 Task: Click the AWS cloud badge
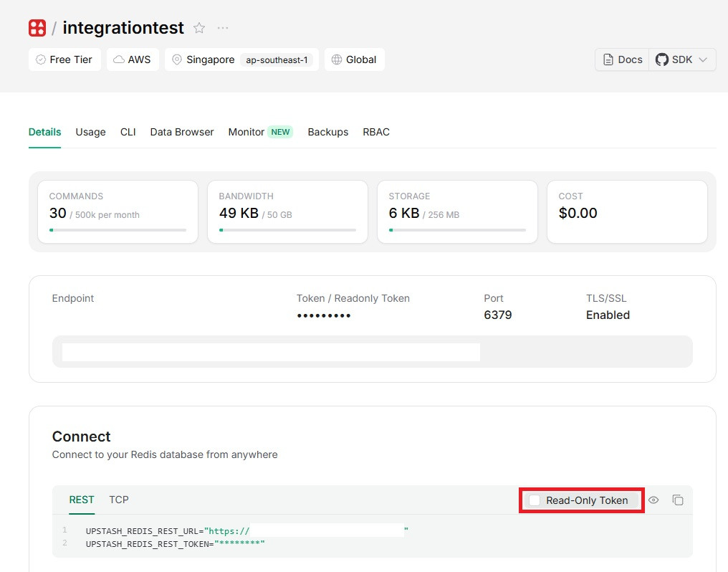pyautogui.click(x=133, y=59)
